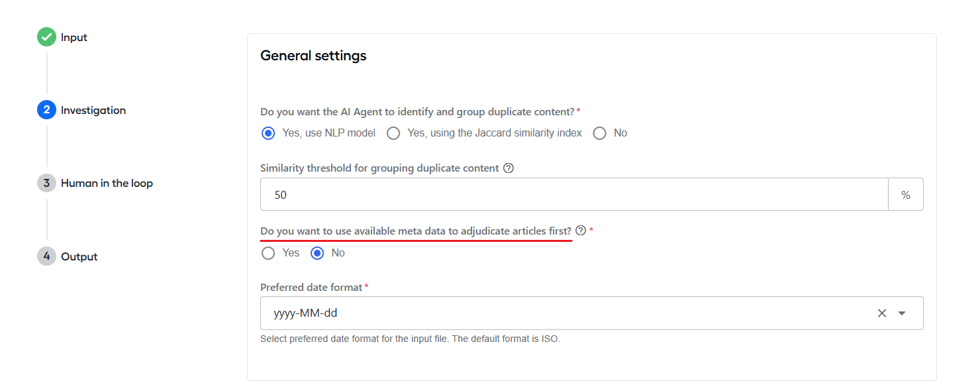The width and height of the screenshot is (980, 387).
Task: Choose "Yes" for using meta data first
Action: tap(268, 253)
